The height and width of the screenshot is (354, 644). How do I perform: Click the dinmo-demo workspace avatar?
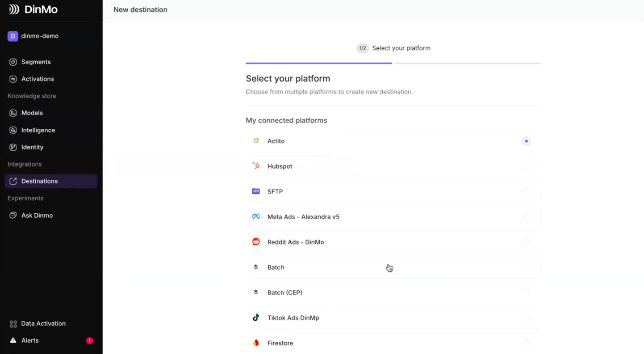(13, 36)
